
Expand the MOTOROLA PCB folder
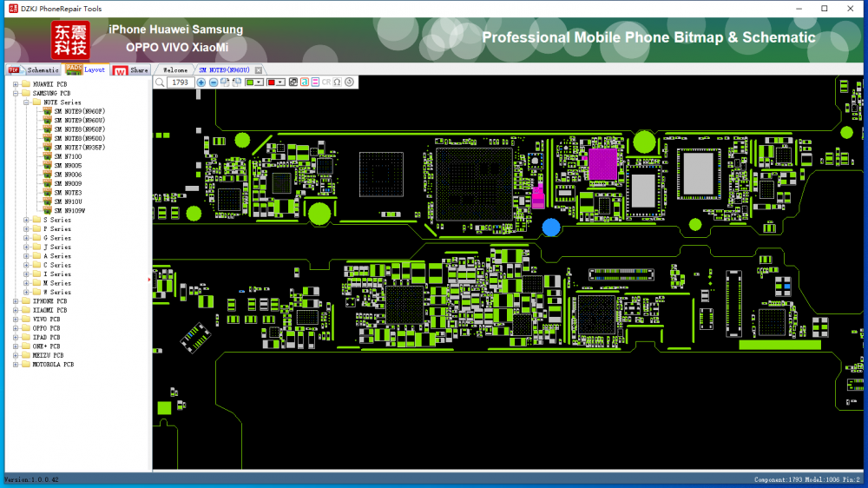(16, 365)
